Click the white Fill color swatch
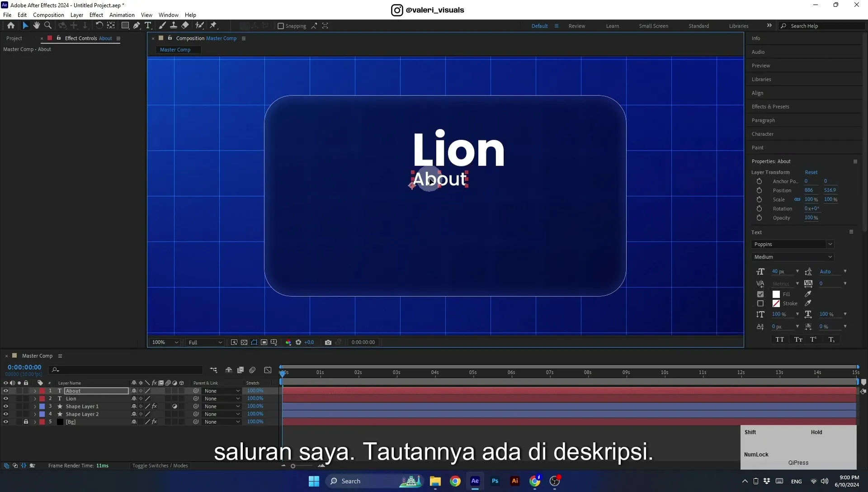The image size is (868, 492). pos(776,294)
